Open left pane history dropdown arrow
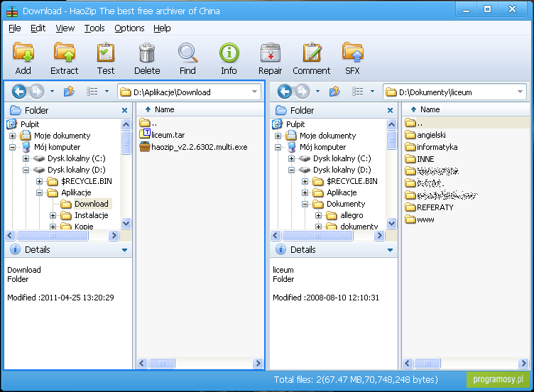Viewport: 534px width, 392px height. [52, 92]
